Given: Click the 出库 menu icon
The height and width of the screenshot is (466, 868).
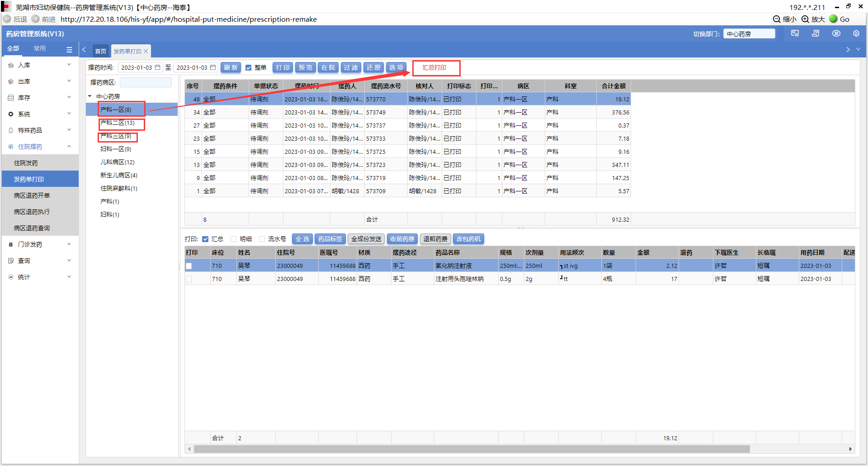Looking at the screenshot, I should tap(11, 81).
